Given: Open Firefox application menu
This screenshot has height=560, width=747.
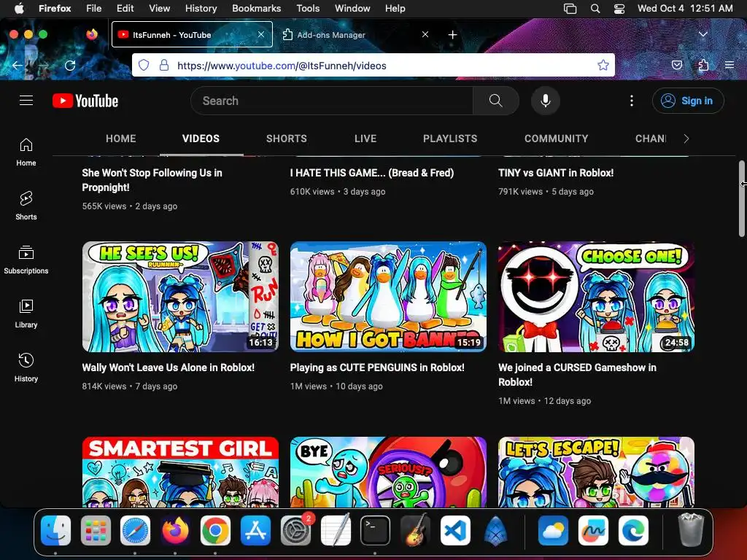Looking at the screenshot, I should click(x=729, y=65).
